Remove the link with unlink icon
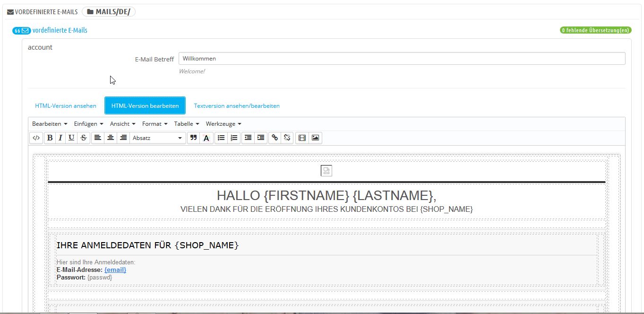Screen dimensions: 644x314 pos(287,138)
